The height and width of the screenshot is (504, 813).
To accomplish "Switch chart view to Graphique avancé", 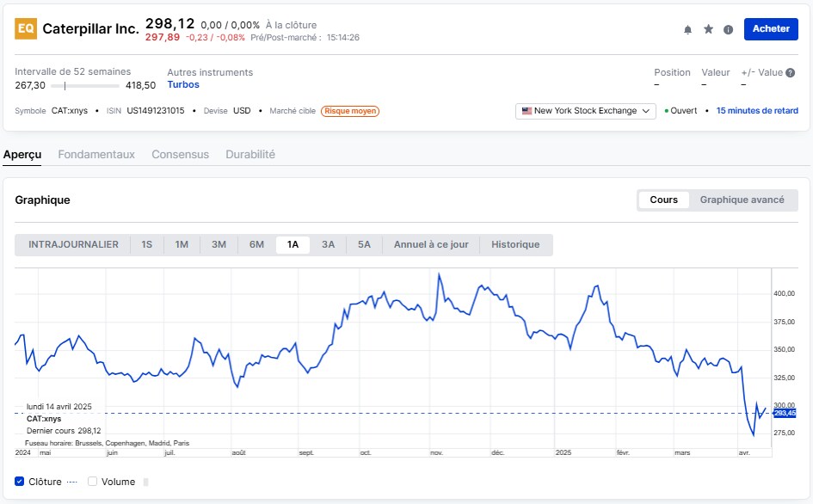I will tap(742, 200).
